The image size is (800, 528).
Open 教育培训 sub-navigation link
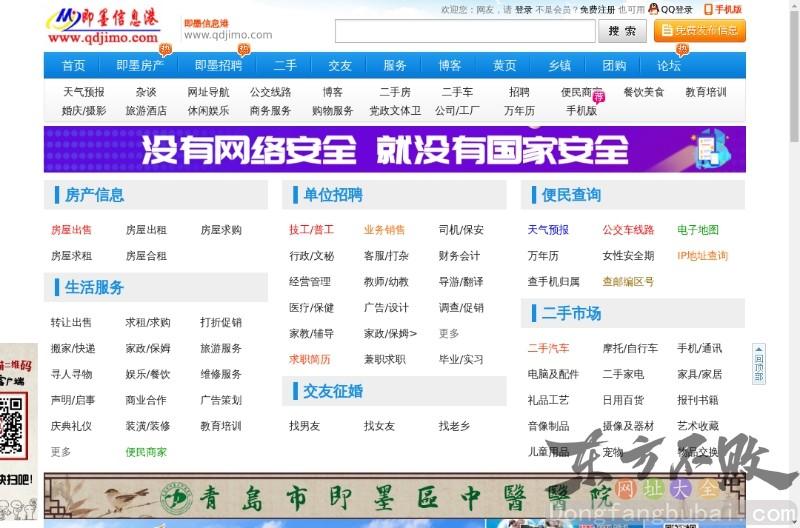706,92
